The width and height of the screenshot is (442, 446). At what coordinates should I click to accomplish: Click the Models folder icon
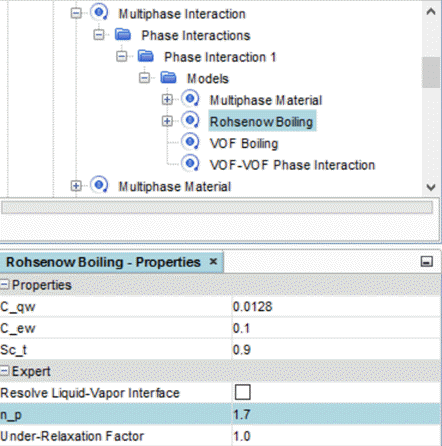[x=168, y=78]
